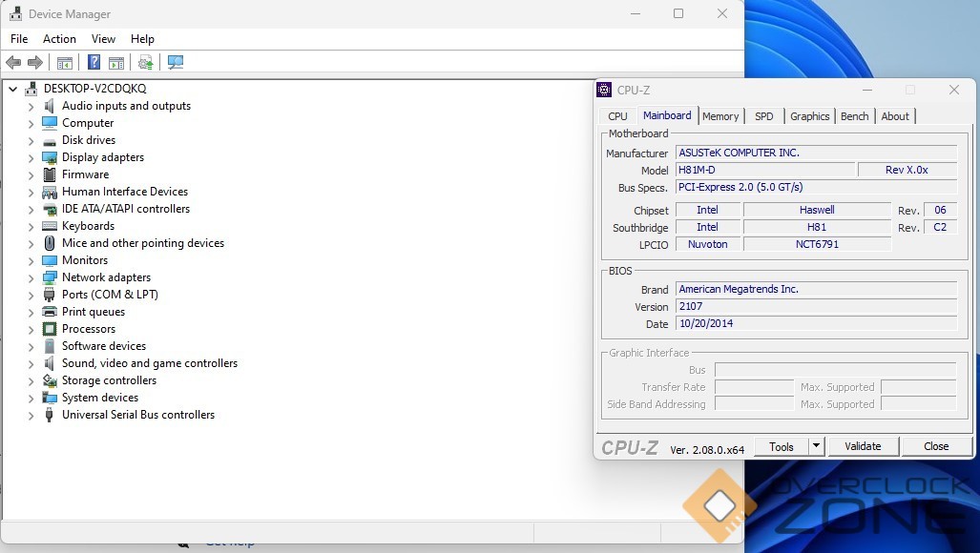Click the blue Help question mark toolbar icon
Viewport: 980px width, 553px height.
94,62
